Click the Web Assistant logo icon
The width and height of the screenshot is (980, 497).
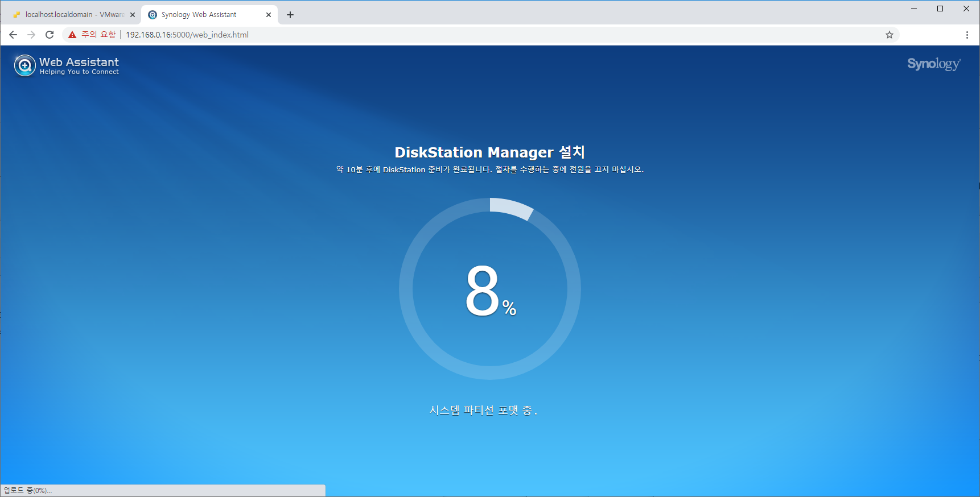(24, 65)
